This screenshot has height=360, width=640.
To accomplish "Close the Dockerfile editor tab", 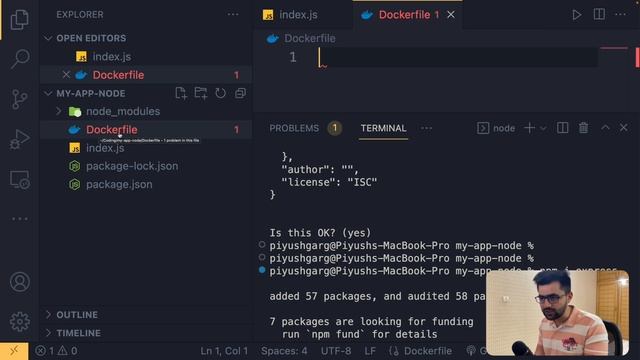I will pos(451,15).
